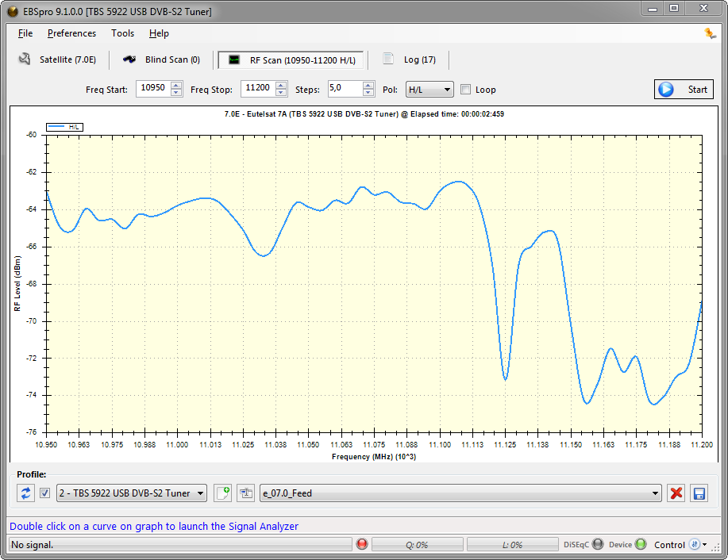Refresh the profile list icon

coord(25,493)
